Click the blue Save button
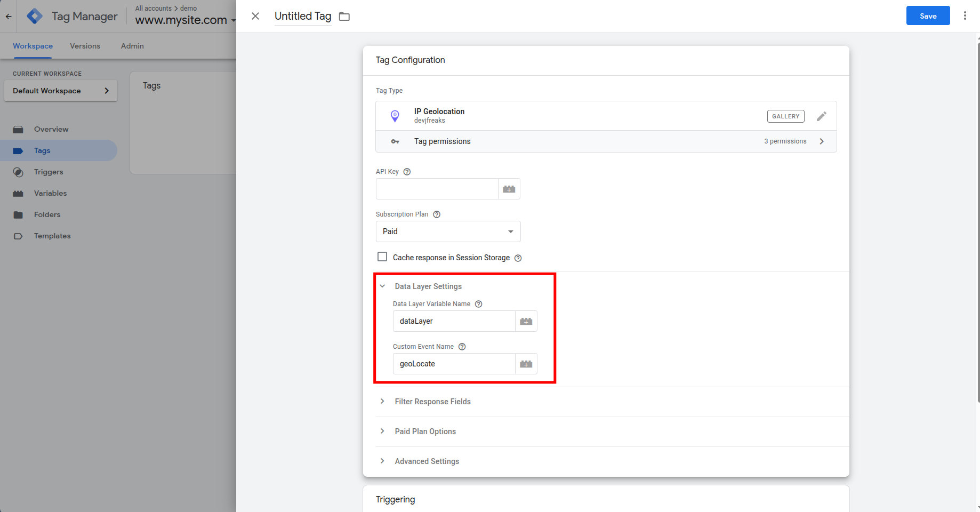 point(928,16)
